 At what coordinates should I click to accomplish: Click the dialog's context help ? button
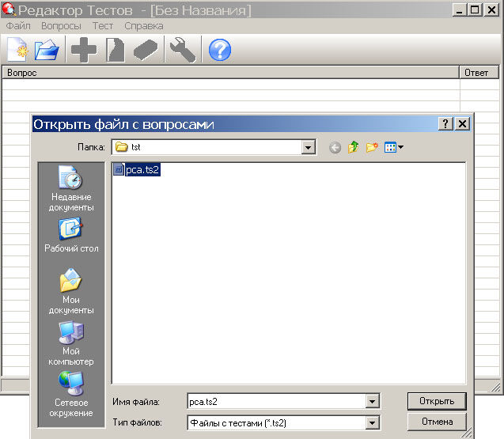pos(445,123)
